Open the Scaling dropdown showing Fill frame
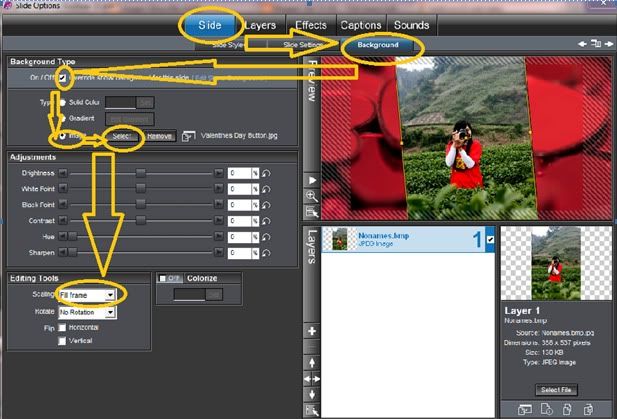 [87, 295]
